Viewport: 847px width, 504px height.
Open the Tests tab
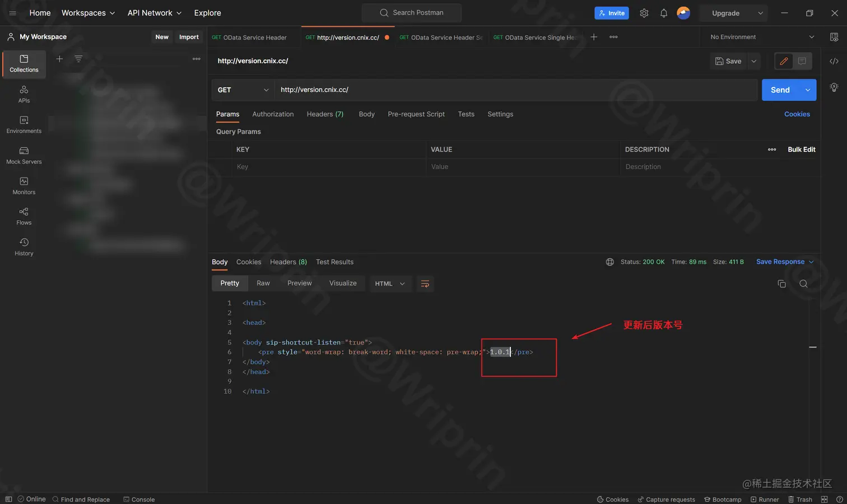[x=466, y=114]
